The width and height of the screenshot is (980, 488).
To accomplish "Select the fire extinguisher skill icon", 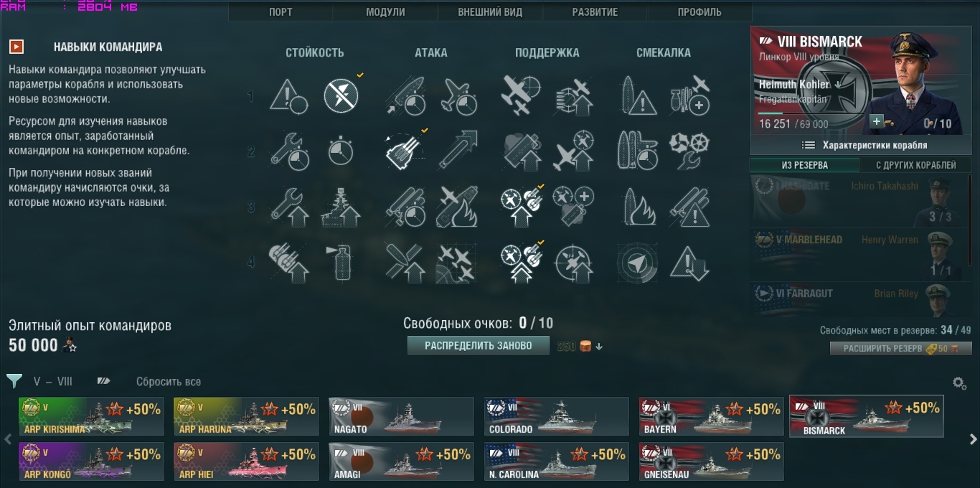I will [341, 263].
